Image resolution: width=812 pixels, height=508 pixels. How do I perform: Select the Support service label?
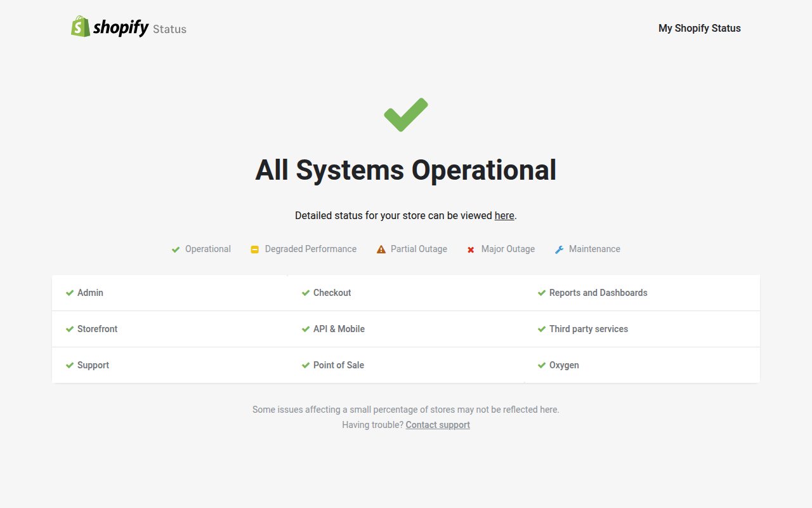pos(93,365)
